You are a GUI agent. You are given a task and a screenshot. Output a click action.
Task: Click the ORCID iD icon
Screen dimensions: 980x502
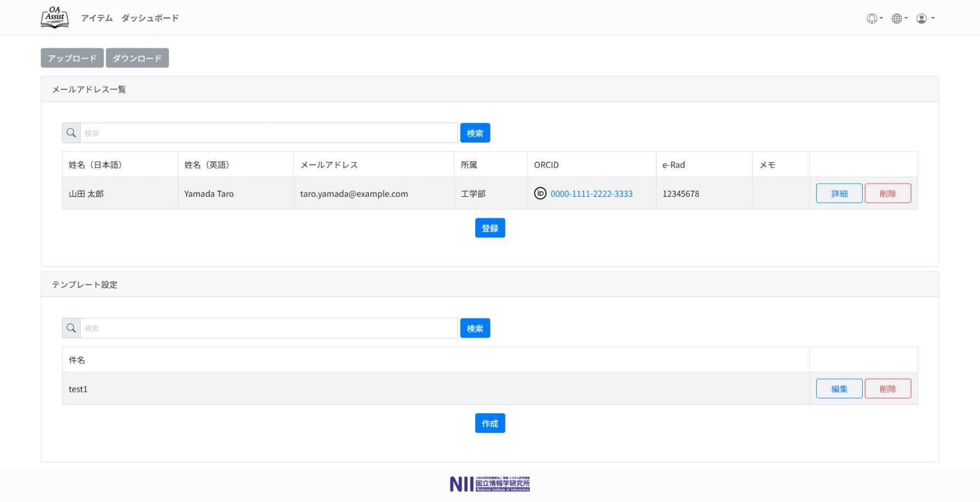point(540,193)
